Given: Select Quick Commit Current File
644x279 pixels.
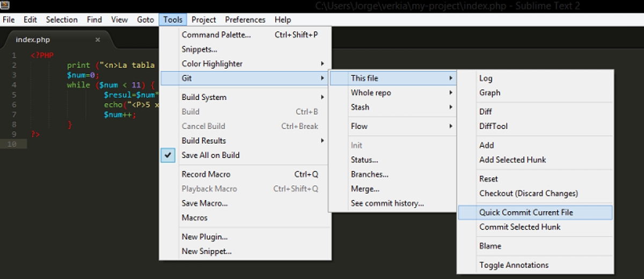Looking at the screenshot, I should point(535,212).
